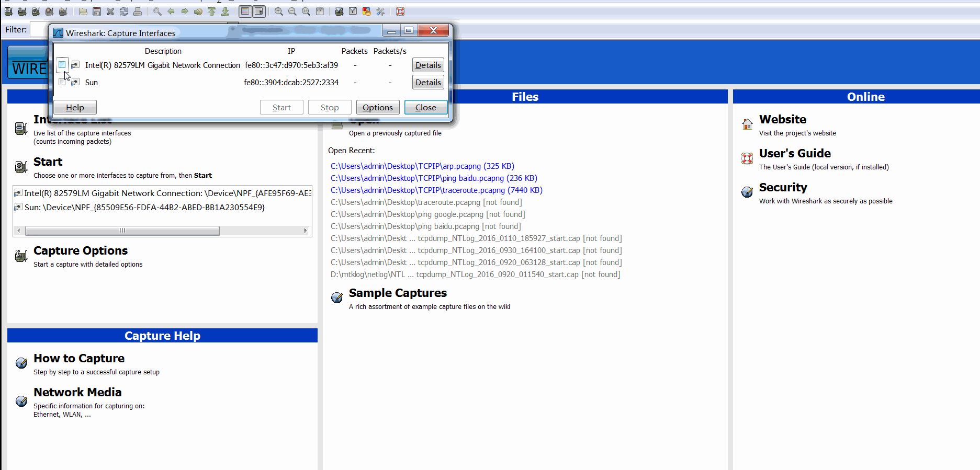
Task: Select IP address fe80::3904:dcab:2527:2334 in the dialog
Action: point(291,83)
